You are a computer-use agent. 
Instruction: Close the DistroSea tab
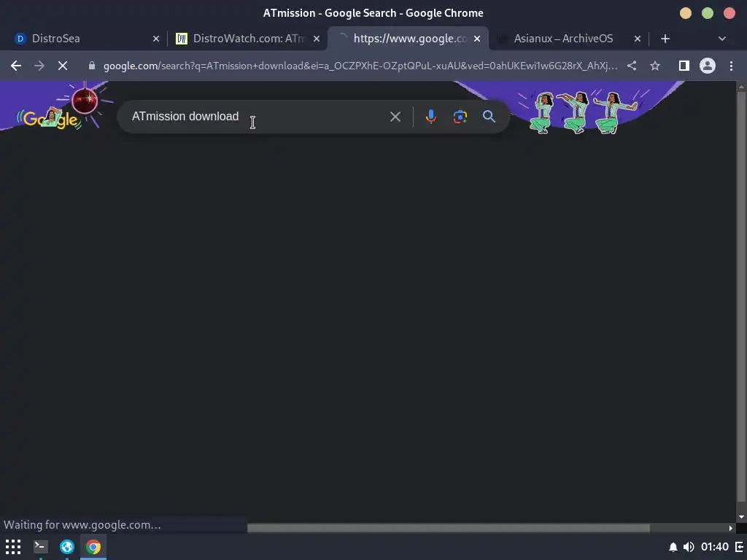[156, 39]
